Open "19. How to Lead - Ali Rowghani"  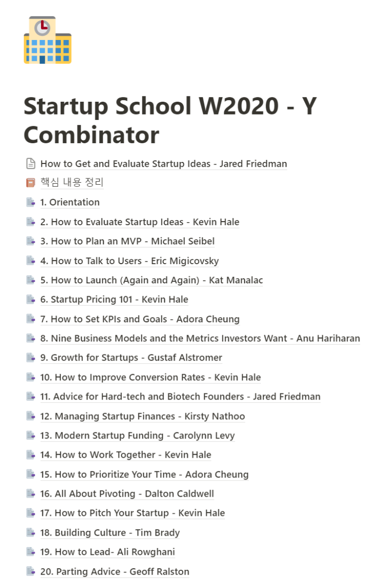[x=107, y=552]
